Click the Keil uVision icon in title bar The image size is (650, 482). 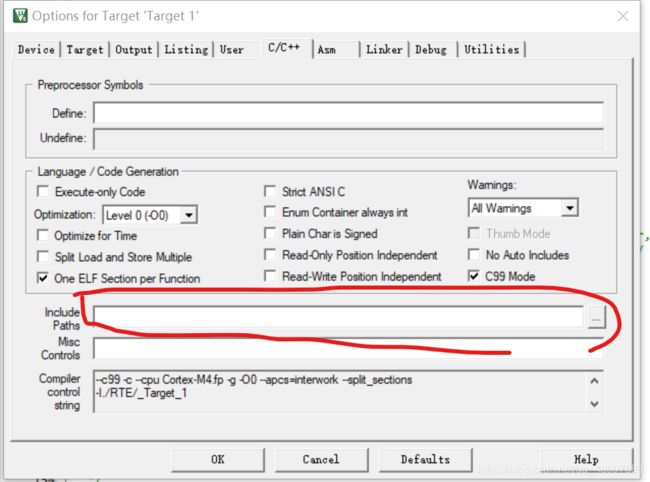click(x=20, y=16)
